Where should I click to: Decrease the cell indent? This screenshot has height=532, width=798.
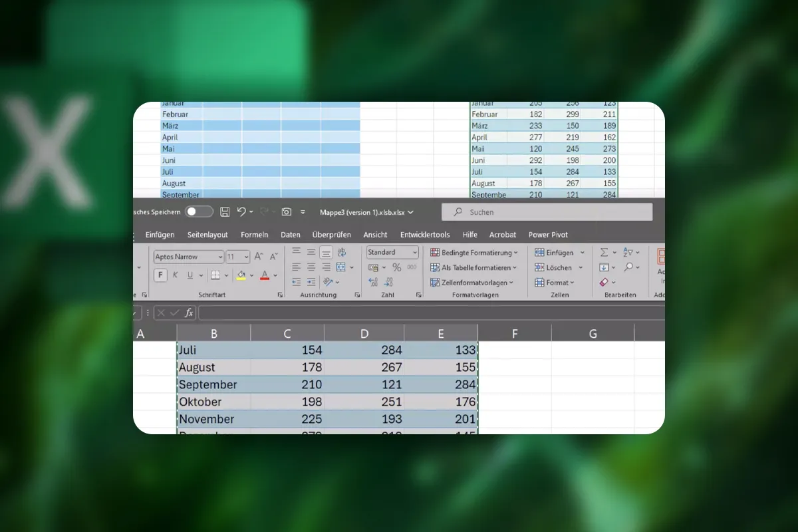[x=295, y=283]
